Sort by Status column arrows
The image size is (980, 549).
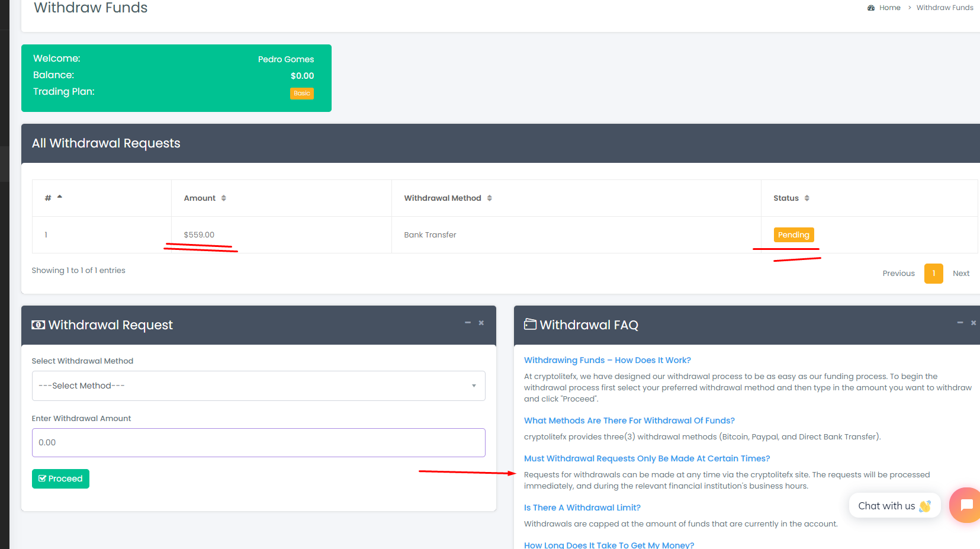[x=807, y=198]
